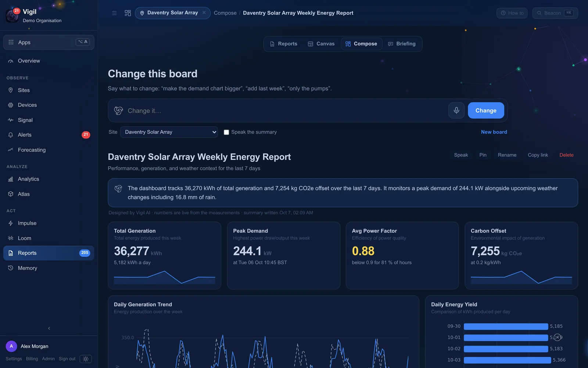Open the Apps launcher grid
Screen dimensions: 588x368
click(x=49, y=42)
